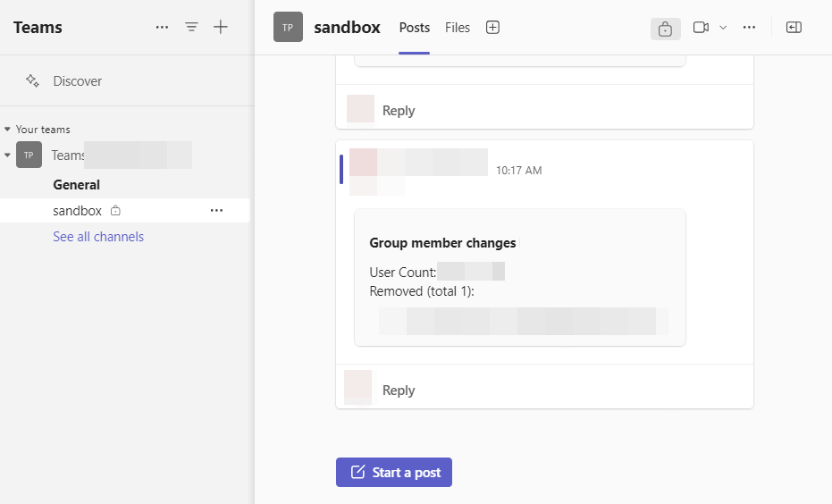The image size is (832, 504).
Task: Select the General channel
Action: coord(77,185)
